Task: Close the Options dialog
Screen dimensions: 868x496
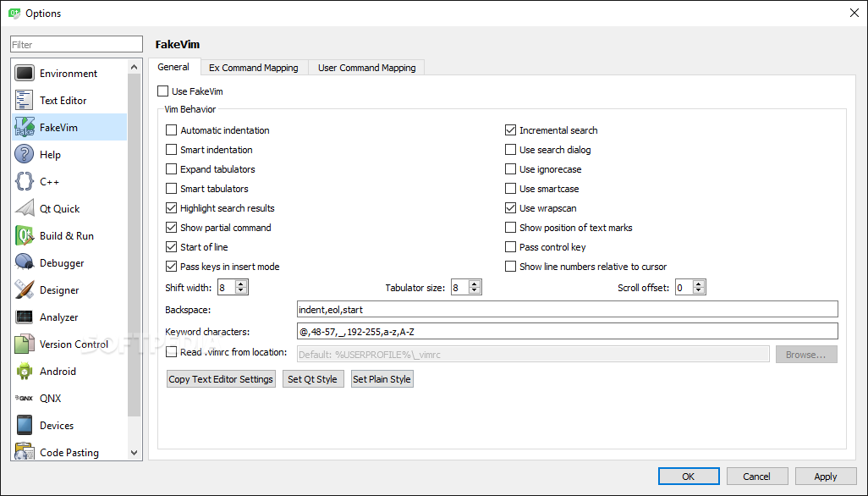Action: tap(854, 13)
